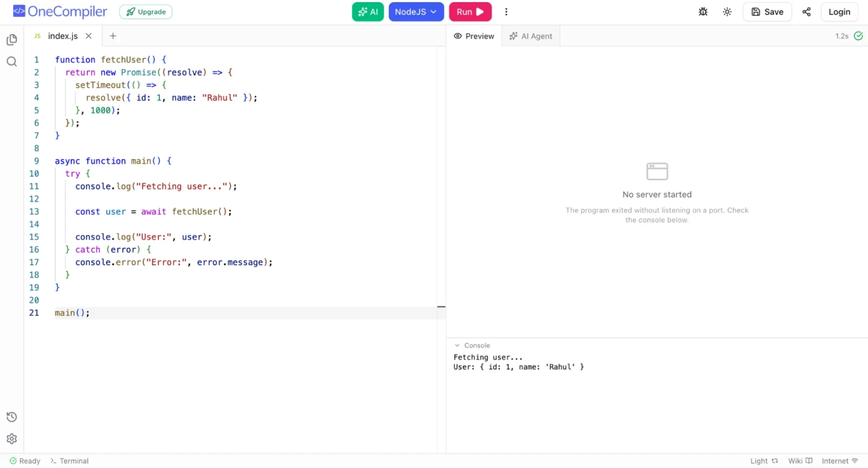Image resolution: width=868 pixels, height=468 pixels.
Task: Switch to the AI Agent tab
Action: coord(531,36)
